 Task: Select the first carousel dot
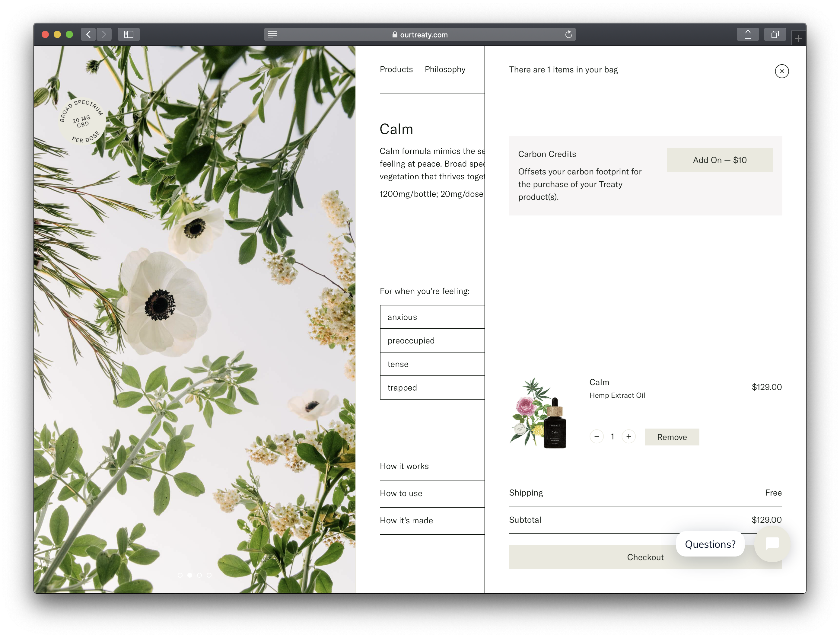[x=180, y=575]
